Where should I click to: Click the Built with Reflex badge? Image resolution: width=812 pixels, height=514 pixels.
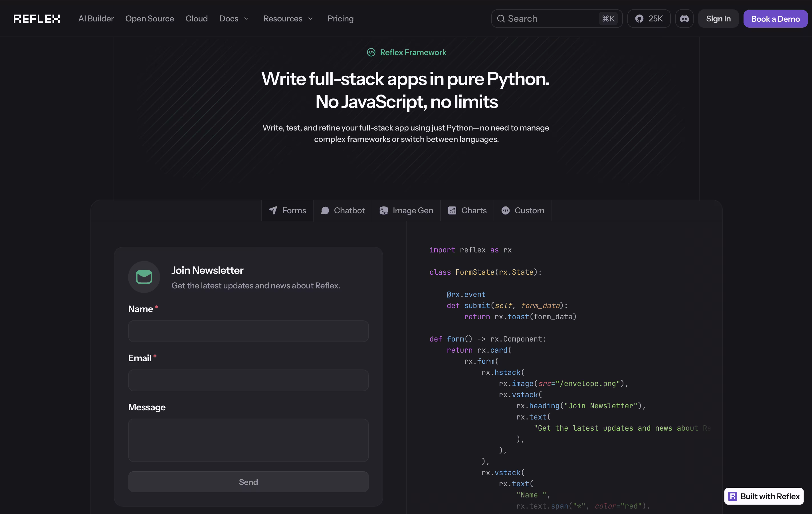tap(764, 496)
